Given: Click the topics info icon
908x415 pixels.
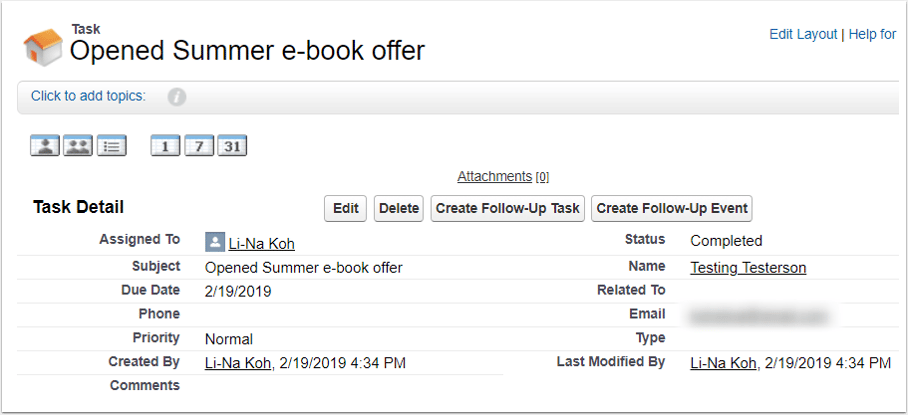Looking at the screenshot, I should (177, 97).
